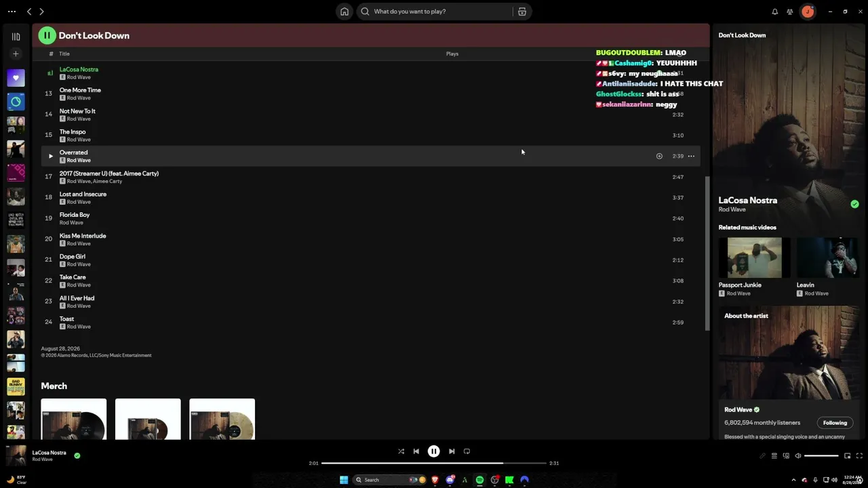This screenshot has height=488, width=868.
Task: Open more options for Overrated
Action: [x=691, y=156]
